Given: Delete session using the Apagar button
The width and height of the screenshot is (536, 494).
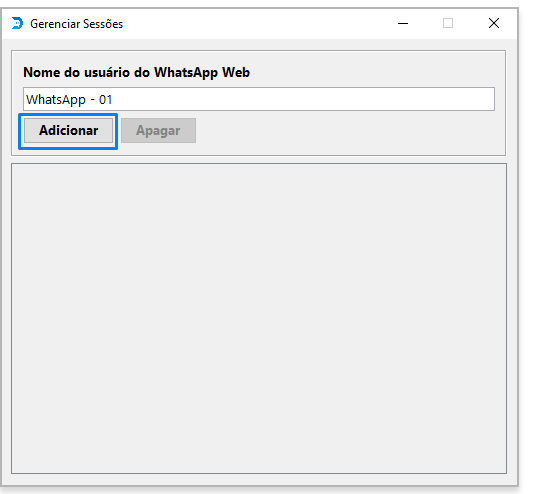Looking at the screenshot, I should point(158,131).
